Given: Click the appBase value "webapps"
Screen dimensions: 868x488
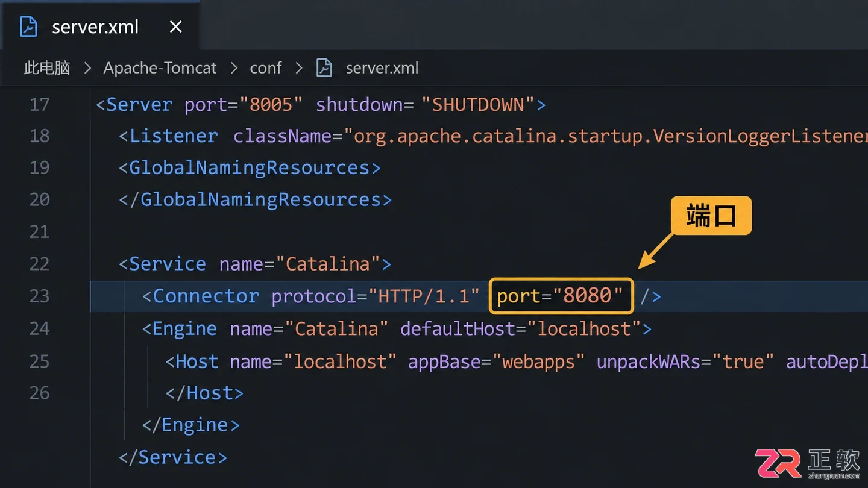Looking at the screenshot, I should 539,361.
